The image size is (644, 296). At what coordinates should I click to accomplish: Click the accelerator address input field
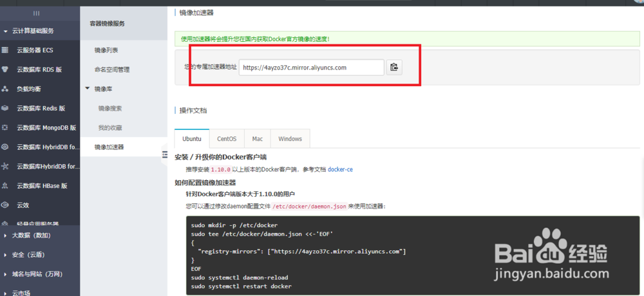coord(311,68)
